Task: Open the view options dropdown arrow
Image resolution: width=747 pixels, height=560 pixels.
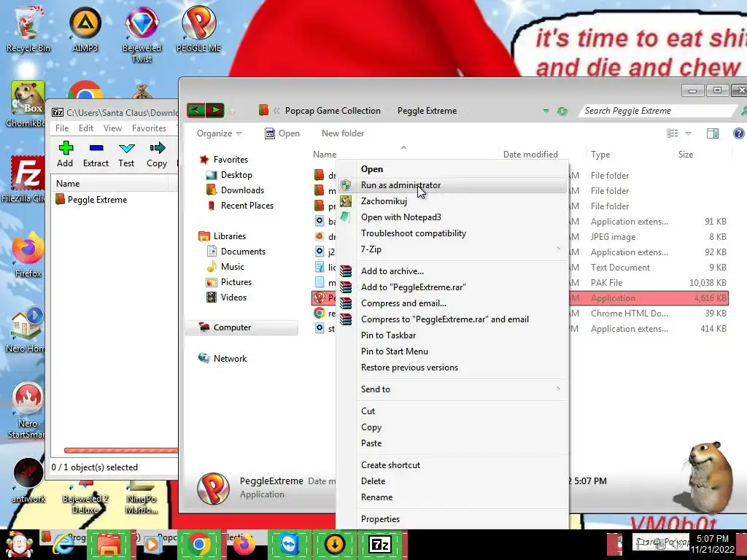Action: [x=688, y=133]
